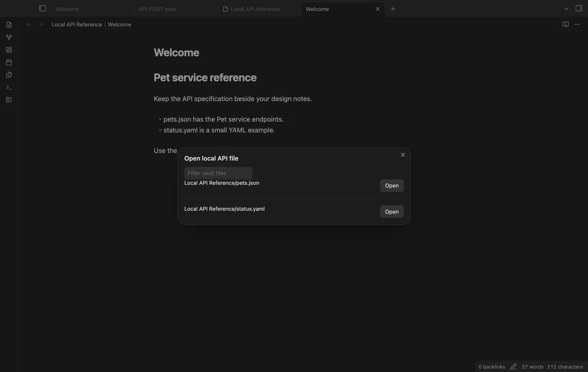Switch to the API POST pets tab
Image resolution: width=588 pixels, height=372 pixels.
click(x=157, y=9)
